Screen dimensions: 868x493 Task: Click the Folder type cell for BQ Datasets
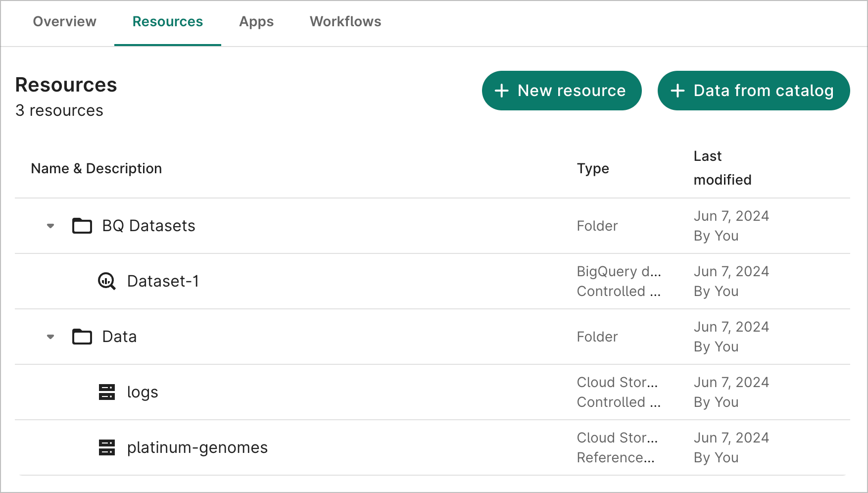coord(597,226)
